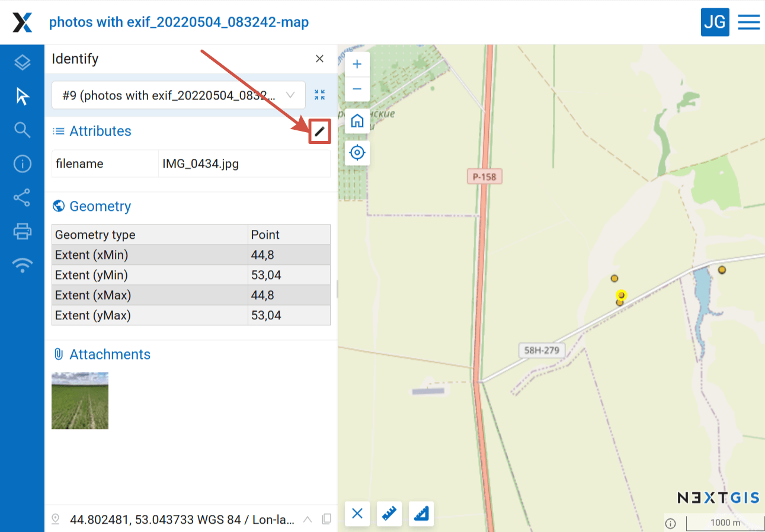Reset map to home extent
765x532 pixels.
(357, 121)
